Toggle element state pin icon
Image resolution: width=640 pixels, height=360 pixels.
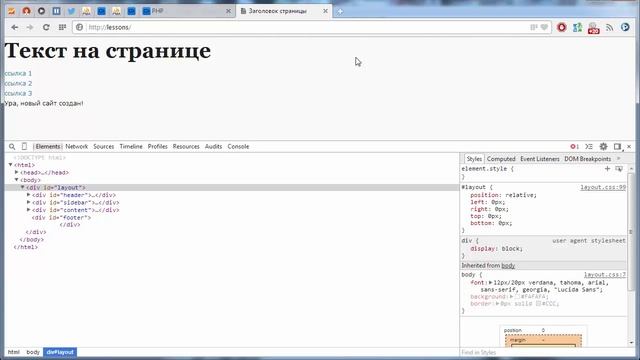[x=619, y=169]
